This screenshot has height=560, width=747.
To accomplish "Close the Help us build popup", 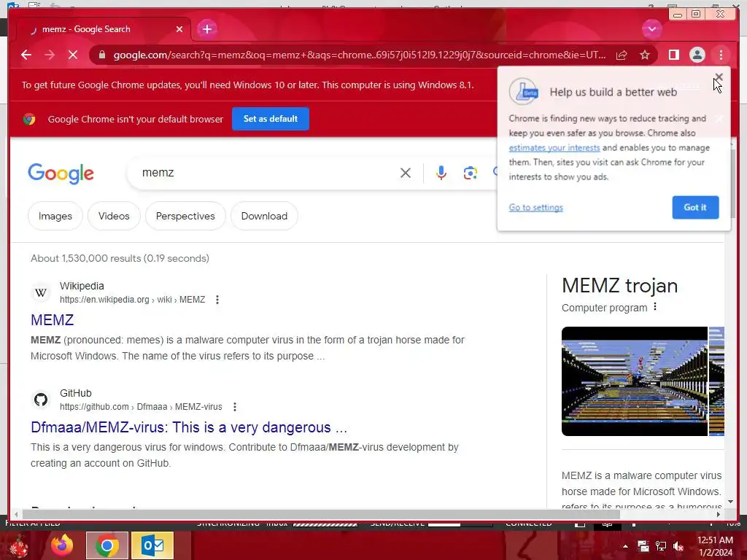I will pyautogui.click(x=719, y=77).
